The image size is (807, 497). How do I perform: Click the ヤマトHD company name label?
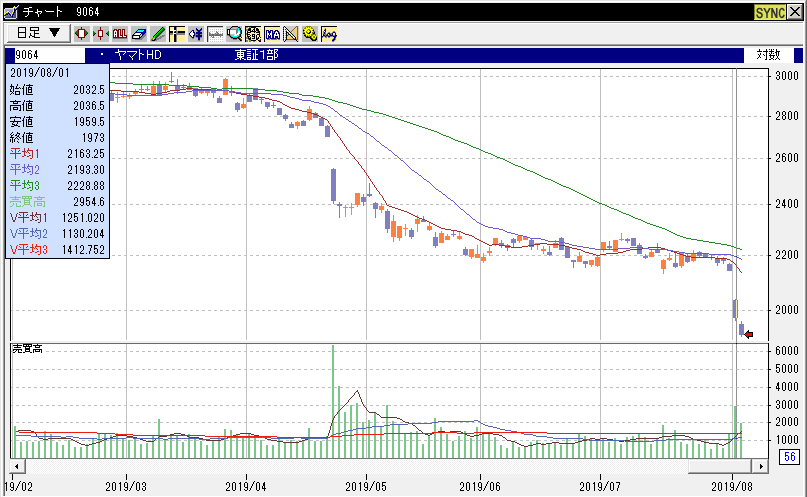(139, 55)
